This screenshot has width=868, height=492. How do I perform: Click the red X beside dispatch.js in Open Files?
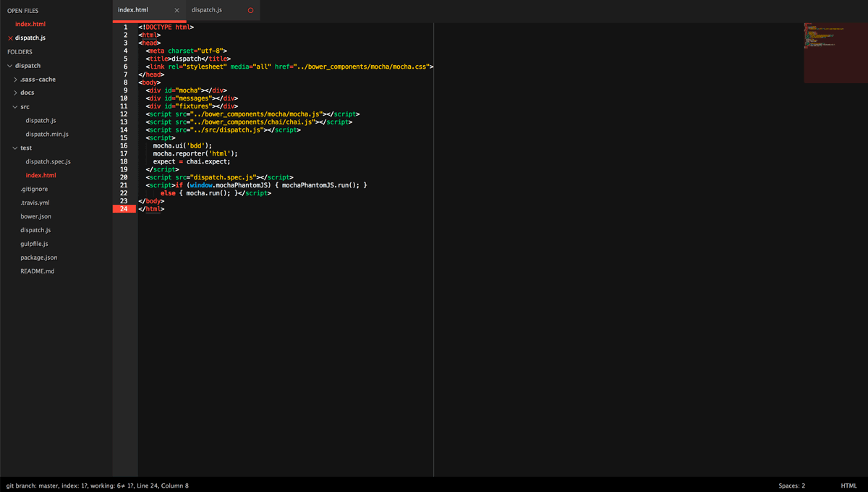click(10, 38)
